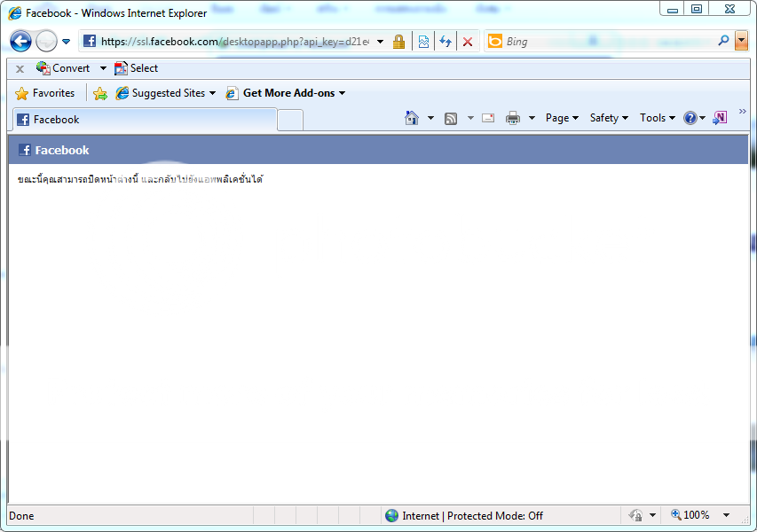
Task: Open Get More Add-ons
Action: coord(286,93)
